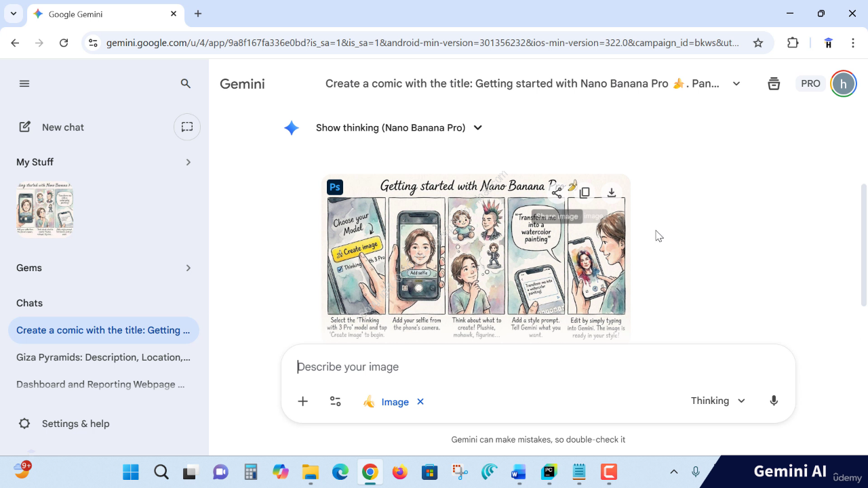The image size is (868, 488).
Task: Click the microphone icon in prompt box
Action: pos(774,401)
